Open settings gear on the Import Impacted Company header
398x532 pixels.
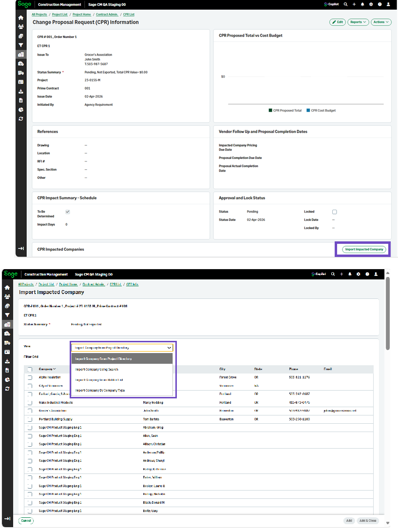(358, 274)
